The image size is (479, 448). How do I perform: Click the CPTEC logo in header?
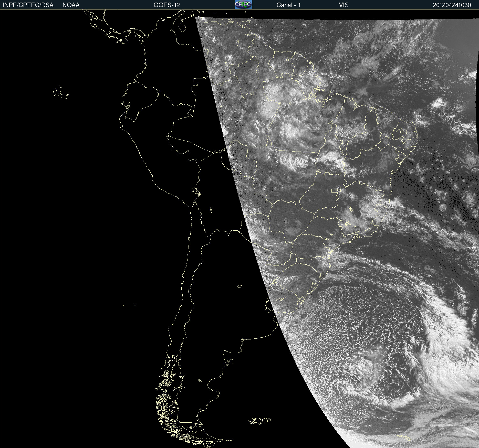243,5
